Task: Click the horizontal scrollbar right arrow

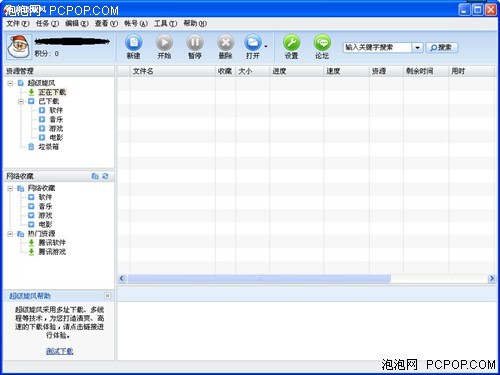Action: tap(492, 278)
